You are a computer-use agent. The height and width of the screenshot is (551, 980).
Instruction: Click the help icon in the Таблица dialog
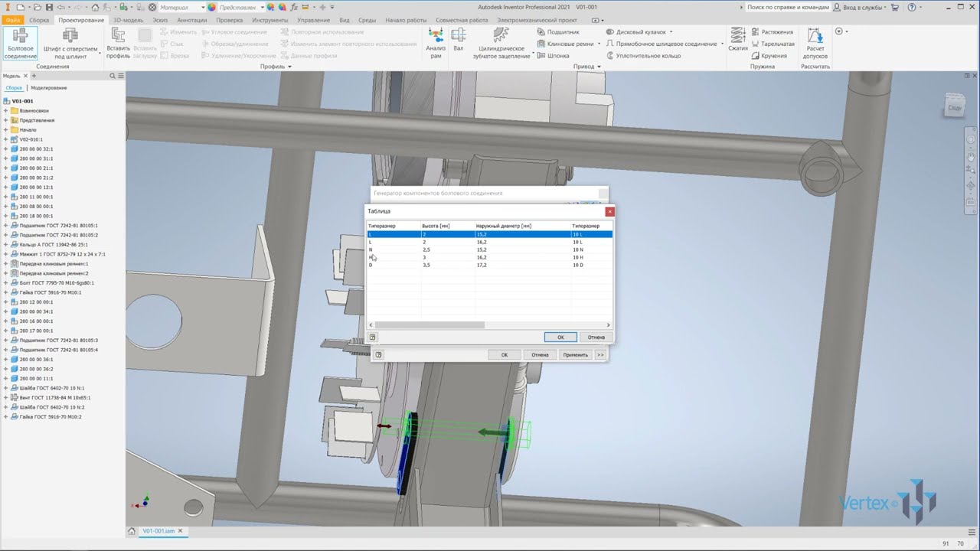(x=373, y=337)
